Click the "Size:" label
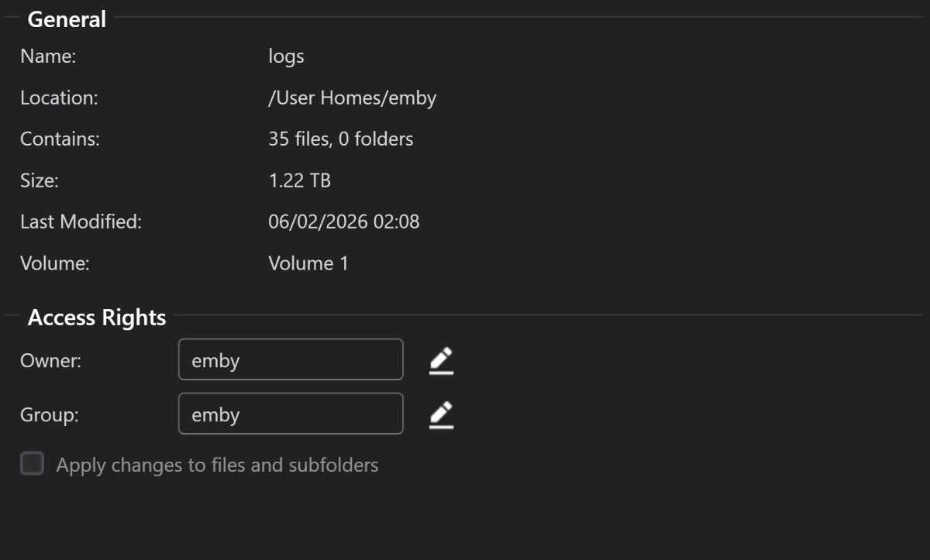 (x=40, y=180)
